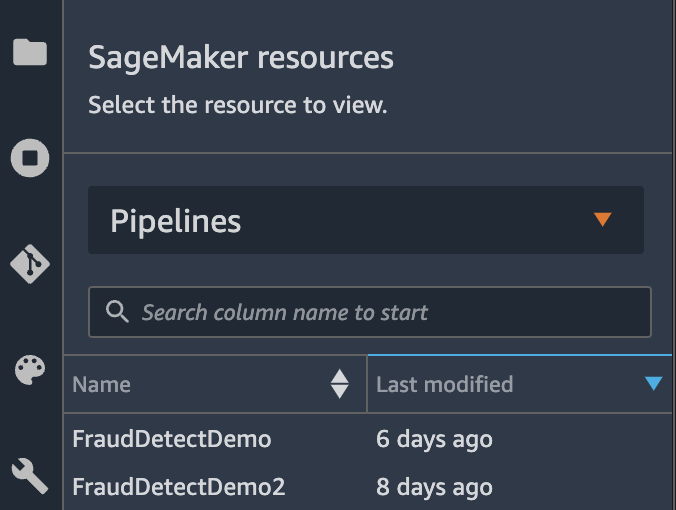Viewport: 676px width, 510px height.
Task: Select the 8 days ago cell
Action: click(434, 487)
